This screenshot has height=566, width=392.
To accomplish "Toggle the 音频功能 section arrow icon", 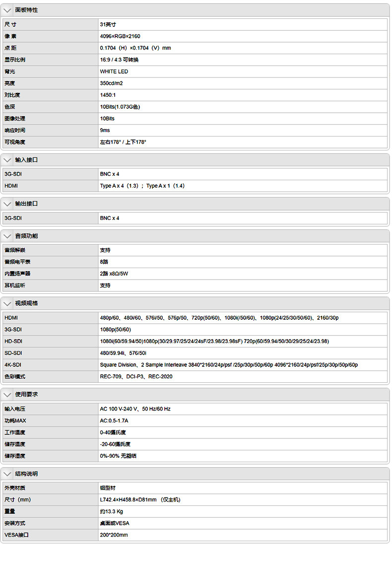I will (7, 236).
